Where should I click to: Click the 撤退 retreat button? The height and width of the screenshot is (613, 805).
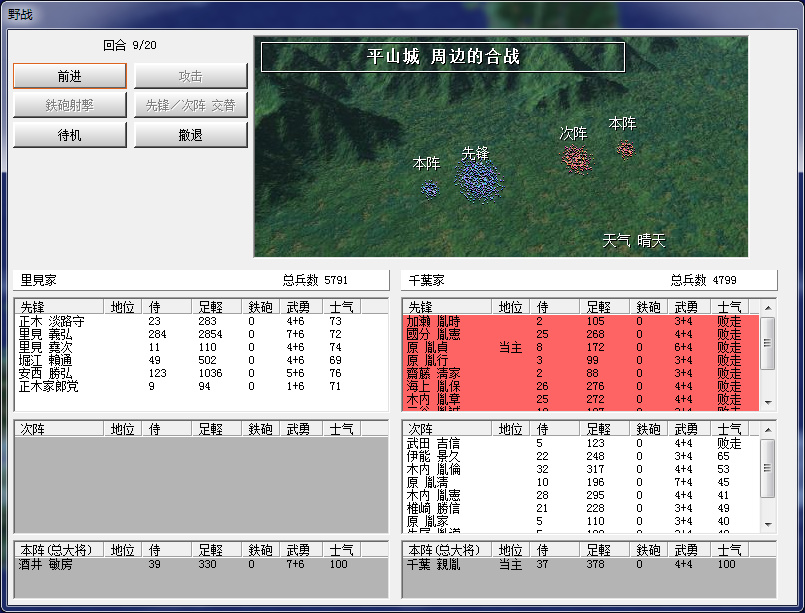[190, 135]
